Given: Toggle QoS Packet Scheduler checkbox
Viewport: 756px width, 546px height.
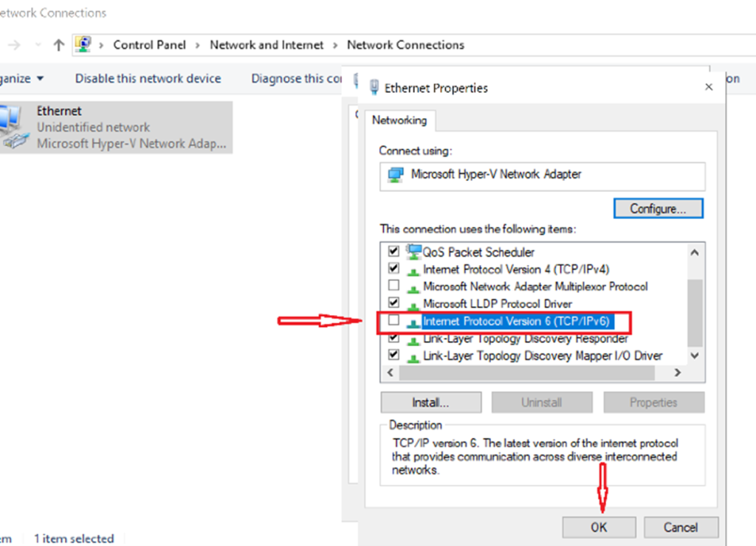Looking at the screenshot, I should (x=394, y=251).
